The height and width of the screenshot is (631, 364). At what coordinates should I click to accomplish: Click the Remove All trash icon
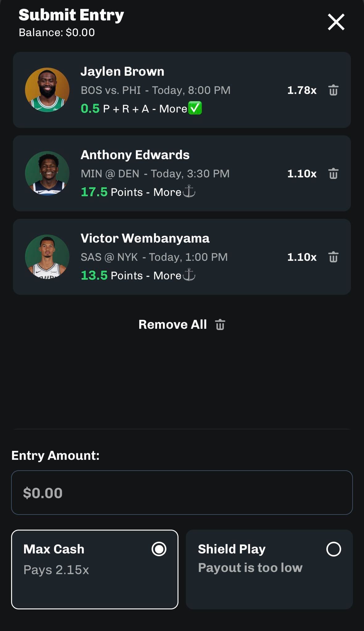click(x=220, y=325)
